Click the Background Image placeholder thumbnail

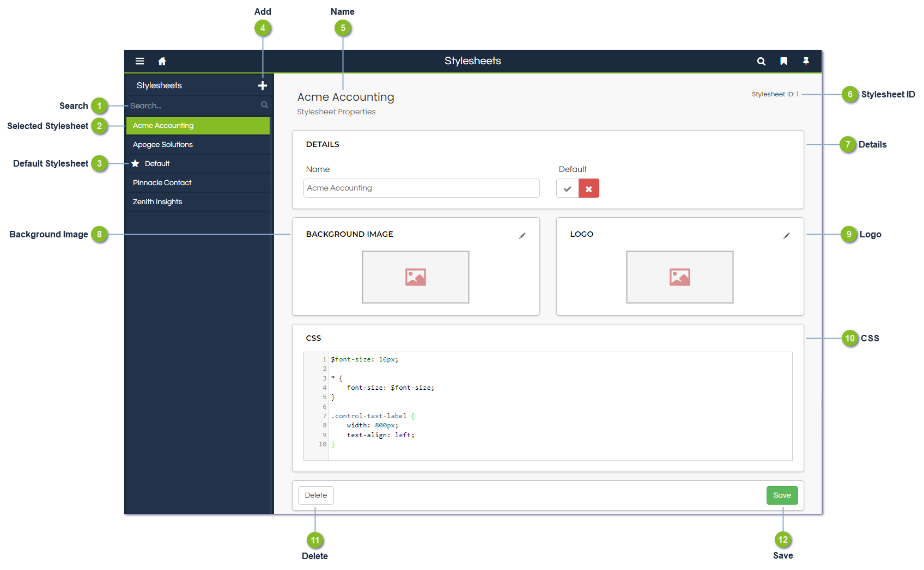click(416, 277)
